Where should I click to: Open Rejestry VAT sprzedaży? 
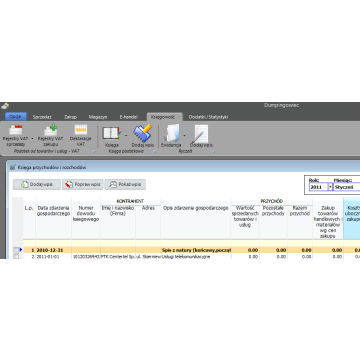[x=15, y=135]
